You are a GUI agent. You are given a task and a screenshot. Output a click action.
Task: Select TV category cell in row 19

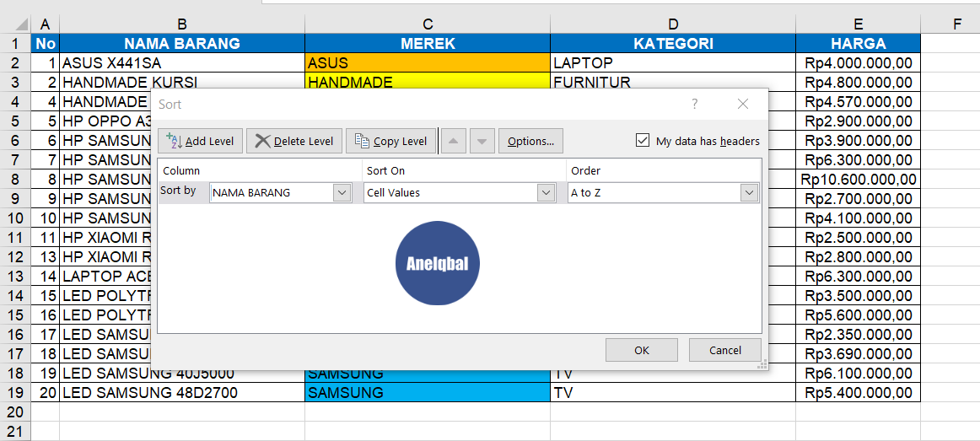click(x=673, y=393)
